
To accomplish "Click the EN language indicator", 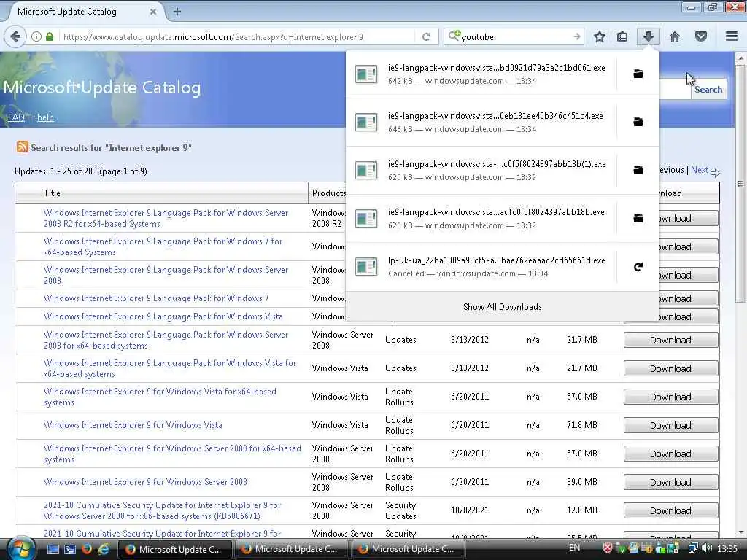I will click(x=575, y=547).
